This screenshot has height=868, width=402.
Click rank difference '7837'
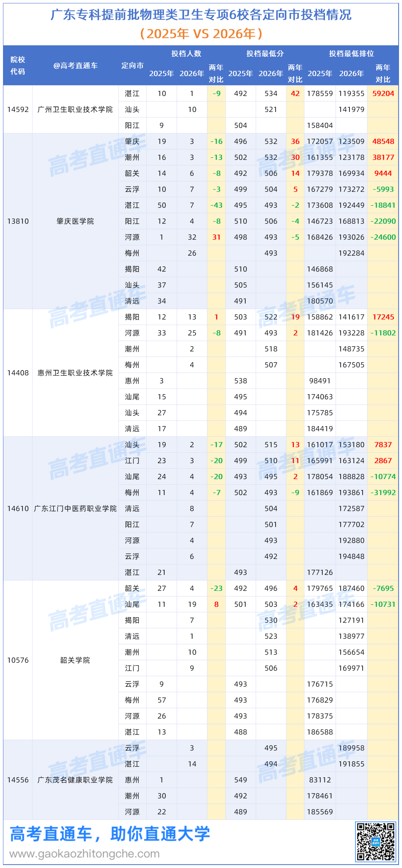pyautogui.click(x=383, y=445)
